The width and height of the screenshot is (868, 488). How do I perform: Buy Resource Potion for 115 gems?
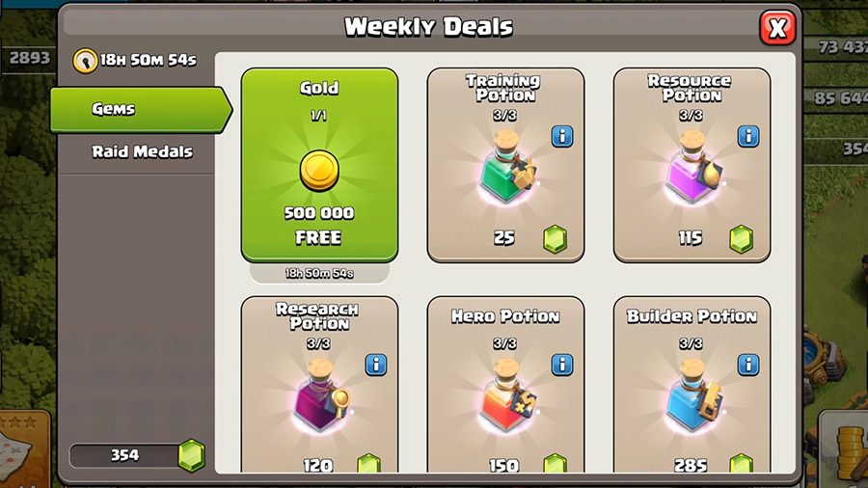717,238
